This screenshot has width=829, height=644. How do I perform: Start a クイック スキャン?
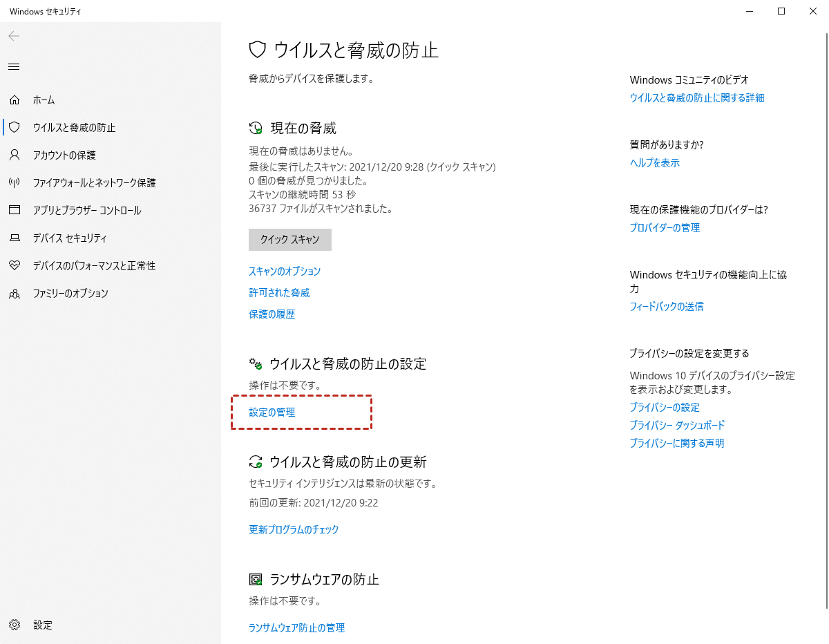pos(290,240)
